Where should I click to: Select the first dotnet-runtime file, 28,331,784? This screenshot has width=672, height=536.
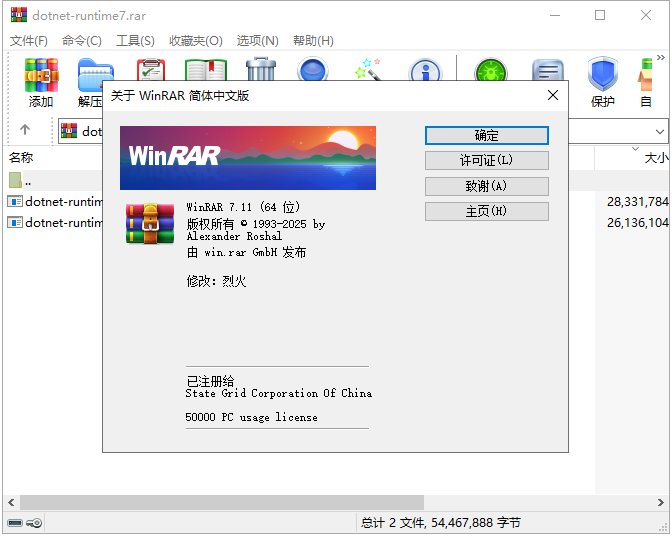pyautogui.click(x=55, y=201)
